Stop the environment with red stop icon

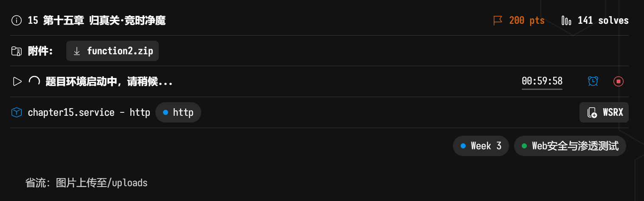tap(619, 81)
